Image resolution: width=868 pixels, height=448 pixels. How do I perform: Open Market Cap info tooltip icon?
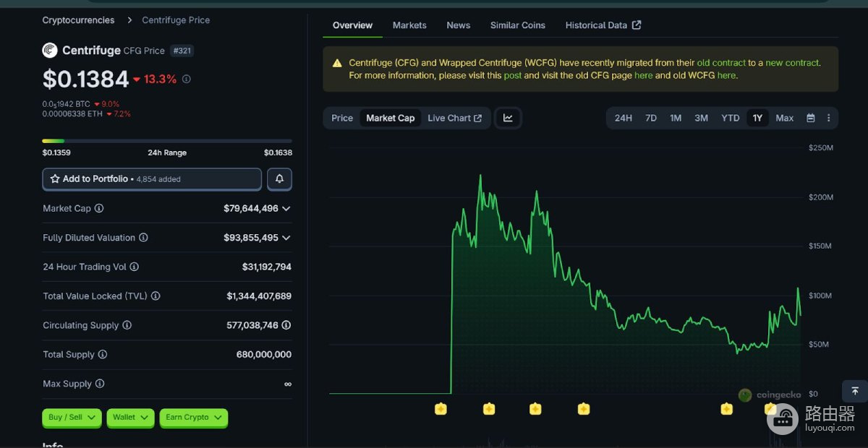[x=99, y=208]
